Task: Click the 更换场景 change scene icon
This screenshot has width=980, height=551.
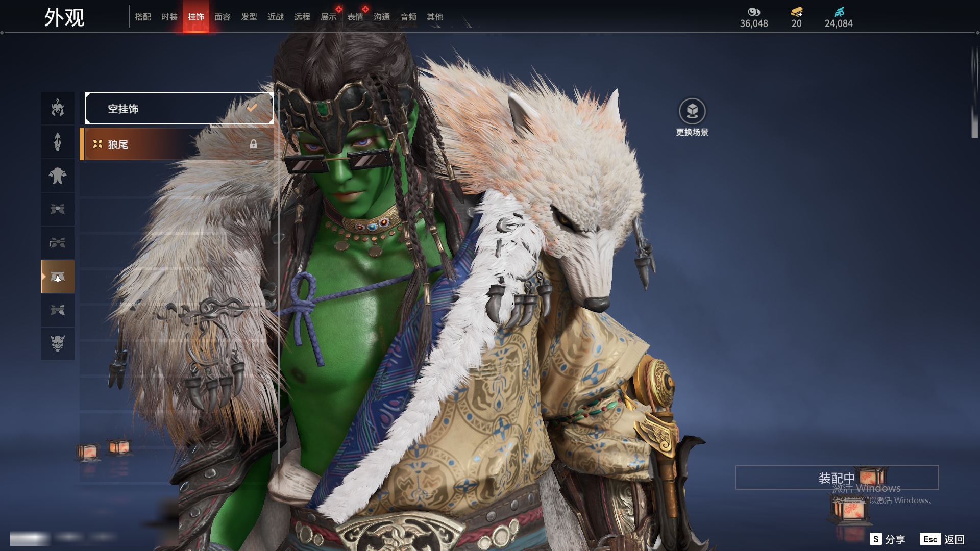Action: pos(692,111)
